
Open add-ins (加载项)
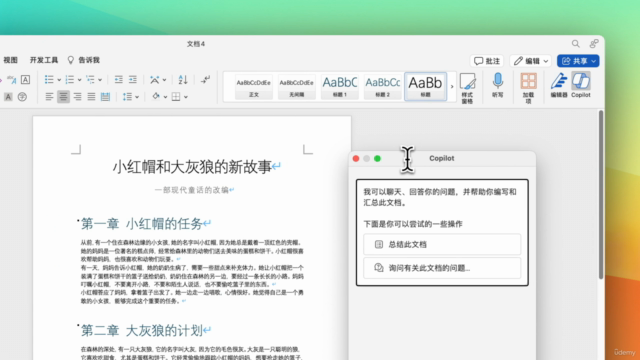pos(529,88)
